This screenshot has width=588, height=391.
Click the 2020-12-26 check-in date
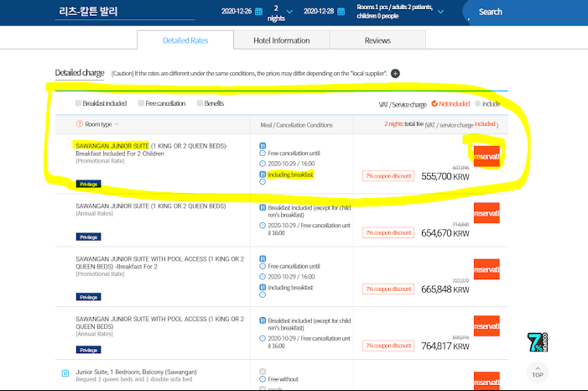tap(237, 11)
